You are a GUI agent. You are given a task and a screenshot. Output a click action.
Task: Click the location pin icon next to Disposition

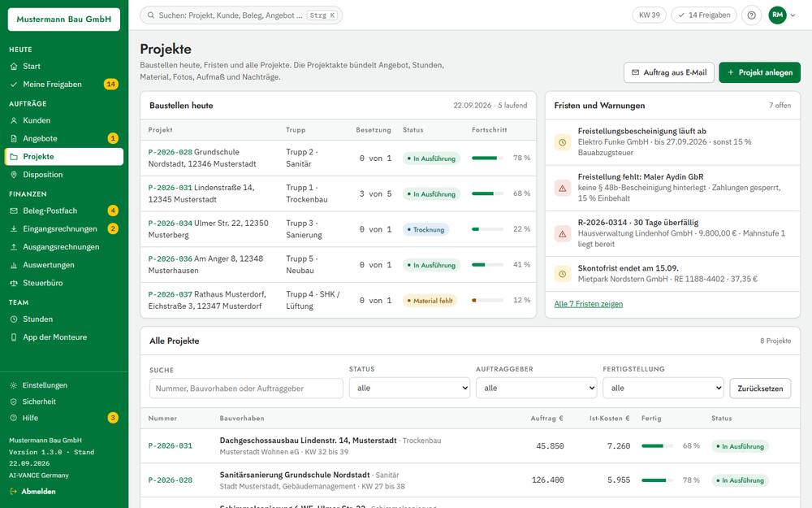14,175
